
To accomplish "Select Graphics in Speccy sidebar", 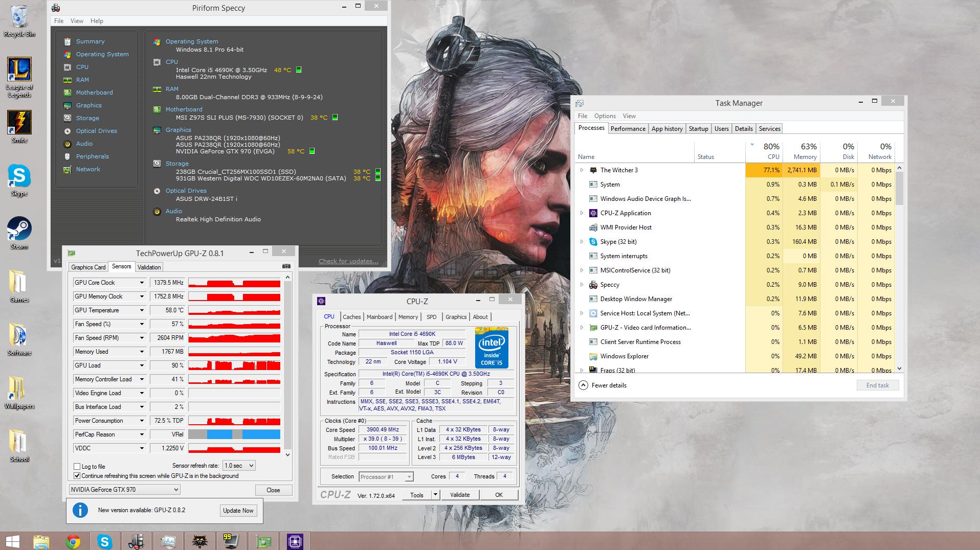I will click(x=88, y=105).
